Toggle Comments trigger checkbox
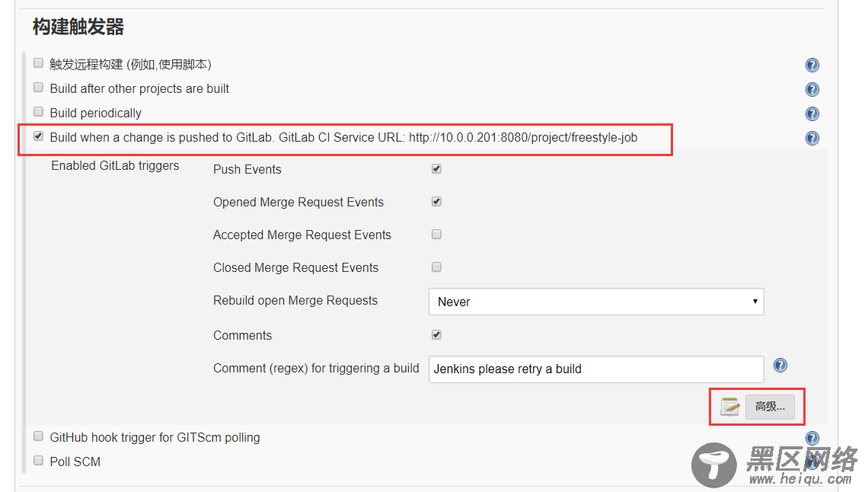Image resolution: width=868 pixels, height=492 pixels. [x=436, y=335]
